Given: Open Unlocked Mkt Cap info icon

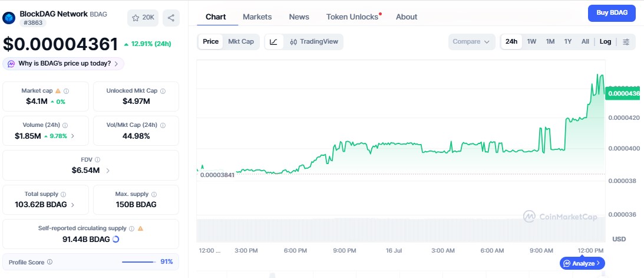Looking at the screenshot, I should [x=163, y=91].
